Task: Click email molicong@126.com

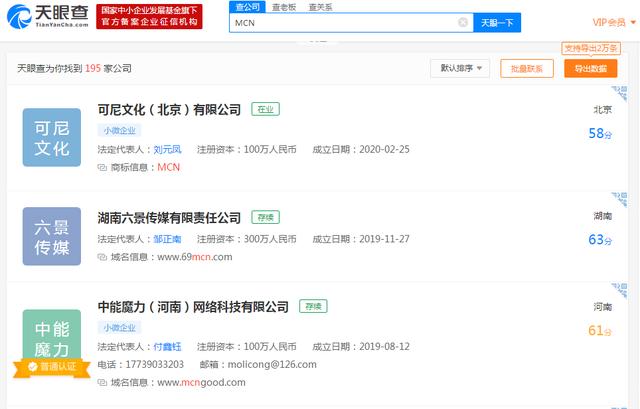Action: tap(272, 365)
